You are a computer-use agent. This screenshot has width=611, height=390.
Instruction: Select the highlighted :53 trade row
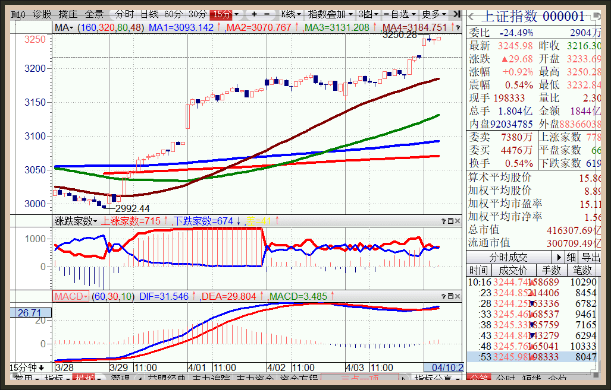coord(532,357)
